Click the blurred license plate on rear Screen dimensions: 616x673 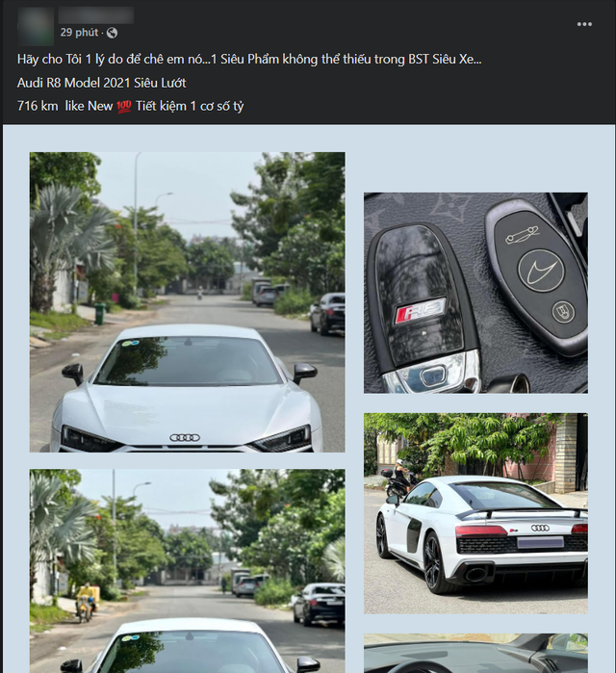pyautogui.click(x=540, y=542)
